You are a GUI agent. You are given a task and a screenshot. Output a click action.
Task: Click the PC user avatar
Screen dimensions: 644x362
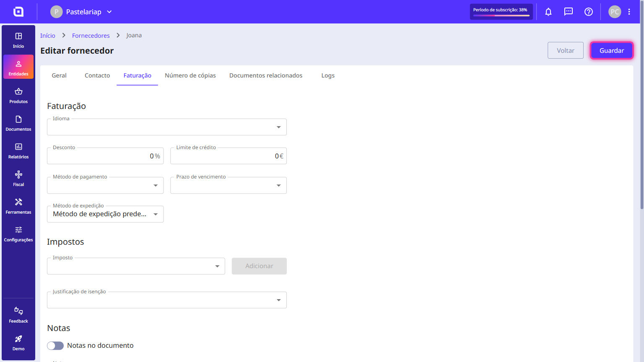[615, 12]
